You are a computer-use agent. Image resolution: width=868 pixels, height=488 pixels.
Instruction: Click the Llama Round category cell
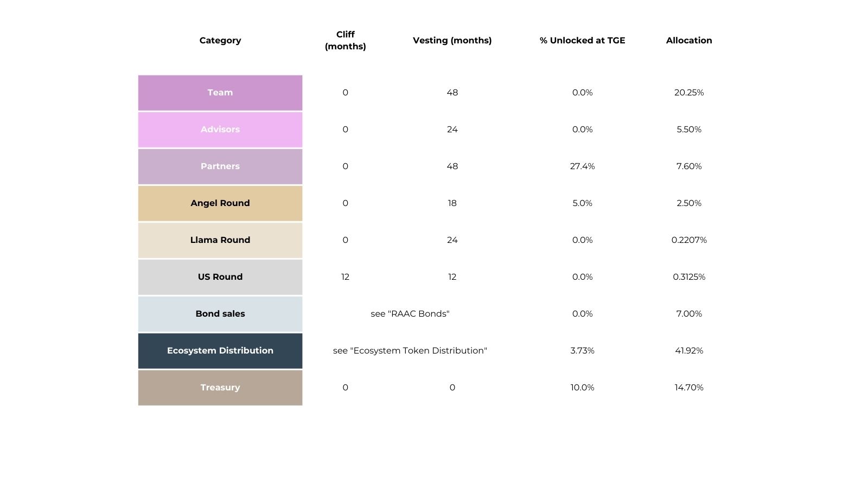click(x=220, y=240)
